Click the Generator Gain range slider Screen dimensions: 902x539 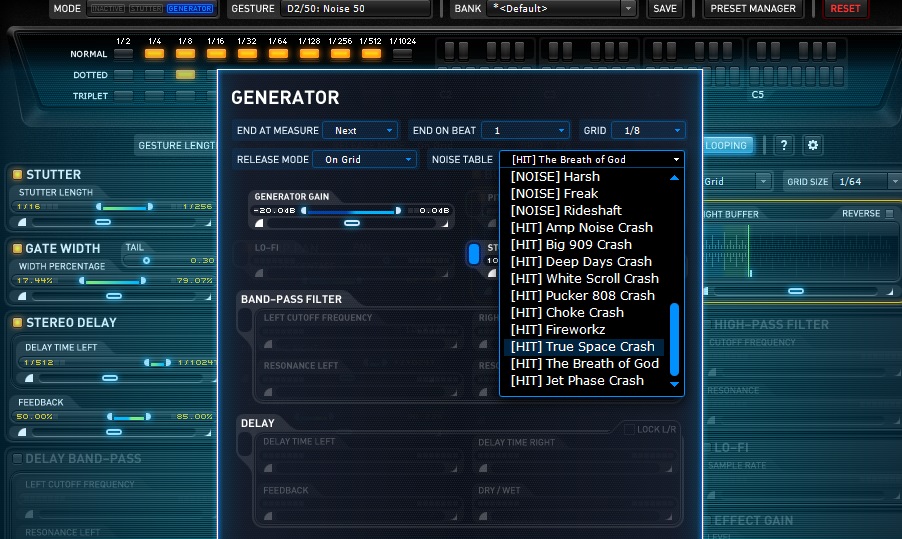351,211
